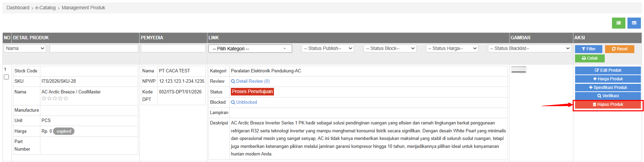This screenshot has height=162, width=644.
Task: Click the Filter button with funnel icon
Action: point(589,49)
